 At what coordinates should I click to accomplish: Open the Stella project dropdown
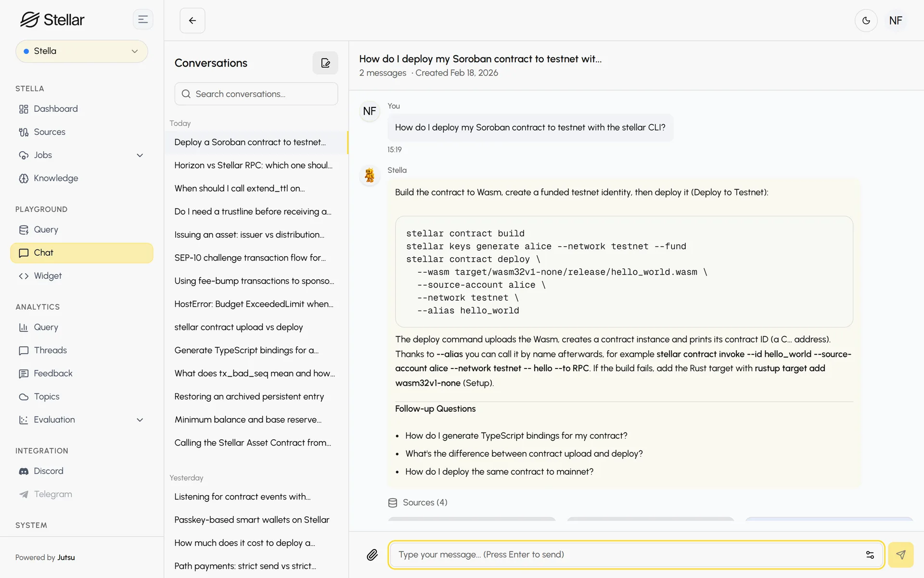coord(82,51)
